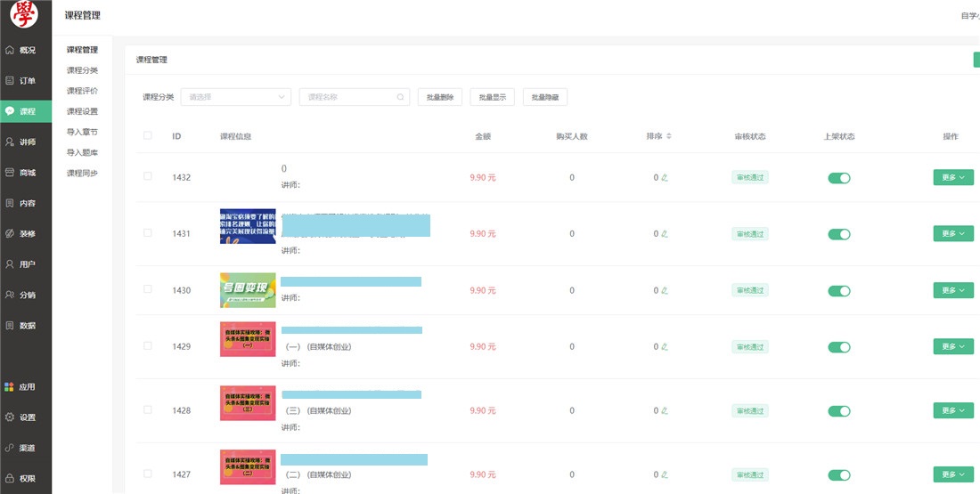Click the 分销 distribution sidebar icon
Image resolution: width=980 pixels, height=494 pixels.
tap(10, 295)
